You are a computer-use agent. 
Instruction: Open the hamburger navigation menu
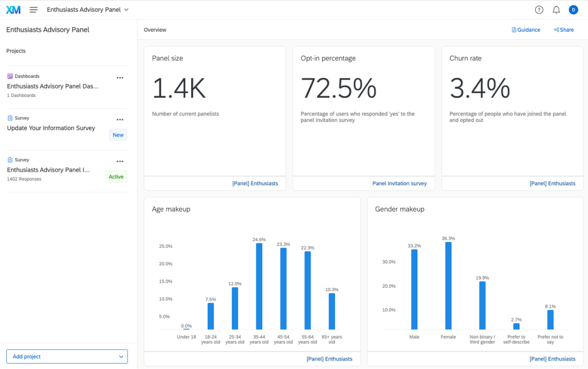[x=33, y=10]
